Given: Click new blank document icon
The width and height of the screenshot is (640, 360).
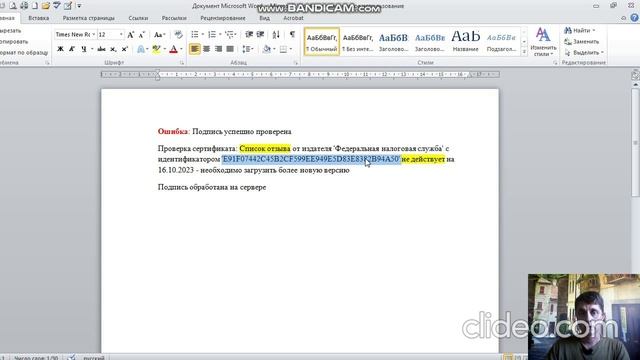Looking at the screenshot, I should 35,6.
